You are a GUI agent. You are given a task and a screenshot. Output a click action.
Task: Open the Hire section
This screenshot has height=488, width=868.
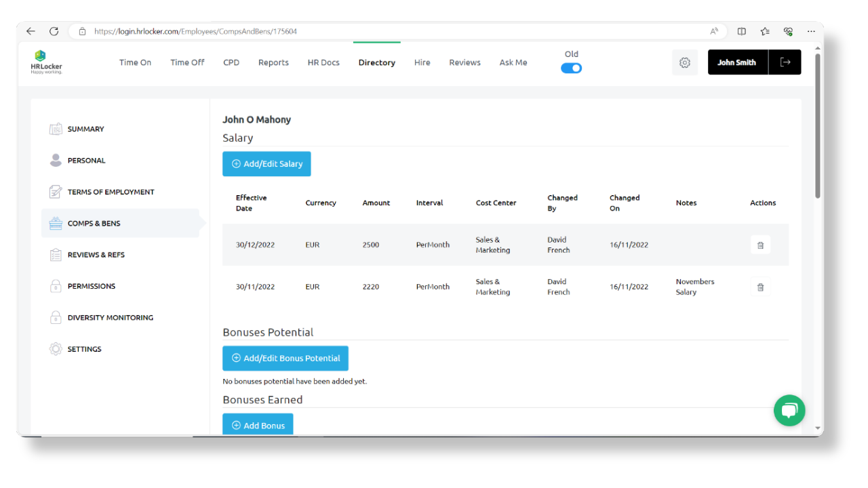pos(422,62)
